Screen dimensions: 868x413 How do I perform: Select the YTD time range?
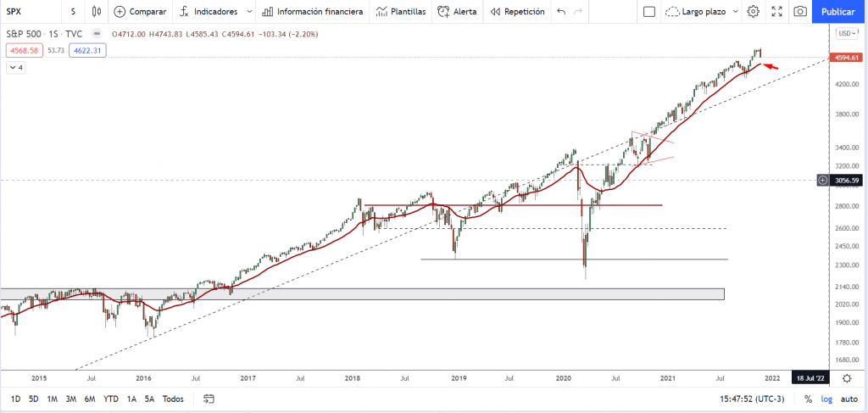pyautogui.click(x=111, y=399)
